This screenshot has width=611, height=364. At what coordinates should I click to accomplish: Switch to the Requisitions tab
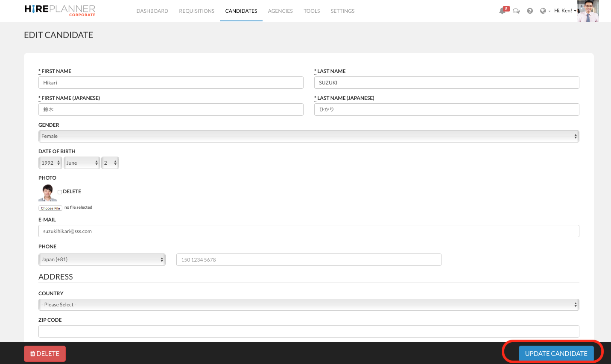[x=196, y=11]
